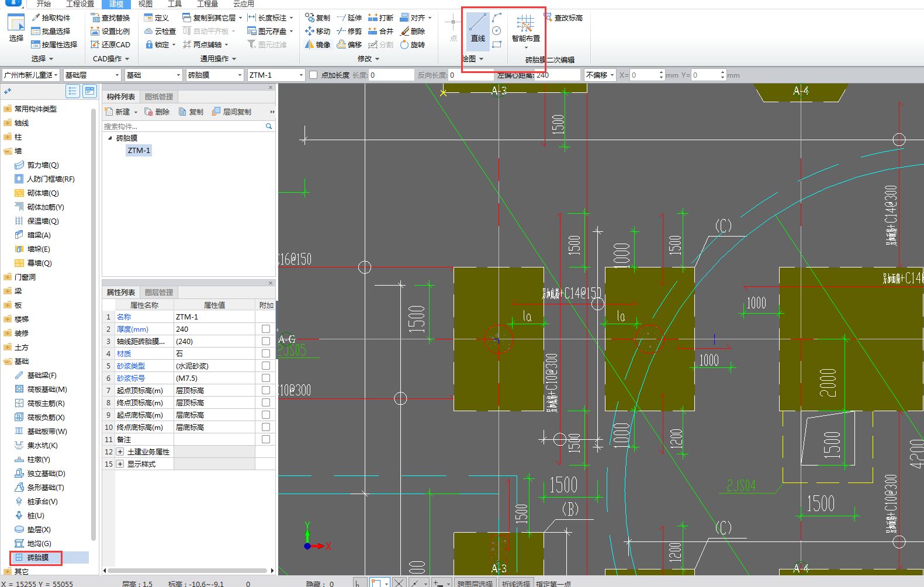
Task: Click the 左偏心距离 input field
Action: [558, 75]
